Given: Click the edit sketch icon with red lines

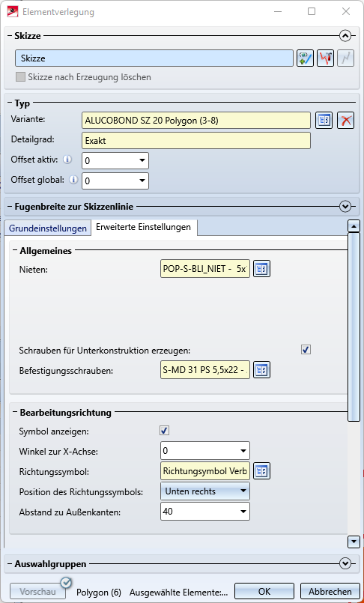Looking at the screenshot, I should coord(325,58).
